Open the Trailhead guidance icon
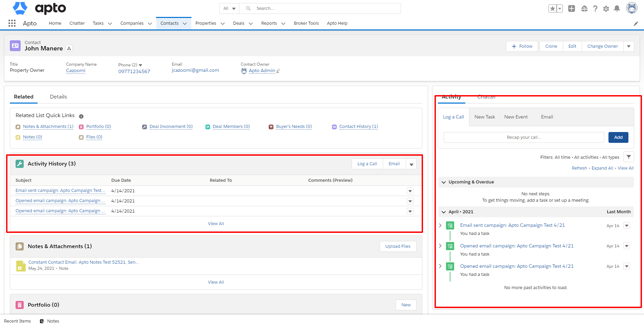The width and height of the screenshot is (644, 328). click(584, 9)
